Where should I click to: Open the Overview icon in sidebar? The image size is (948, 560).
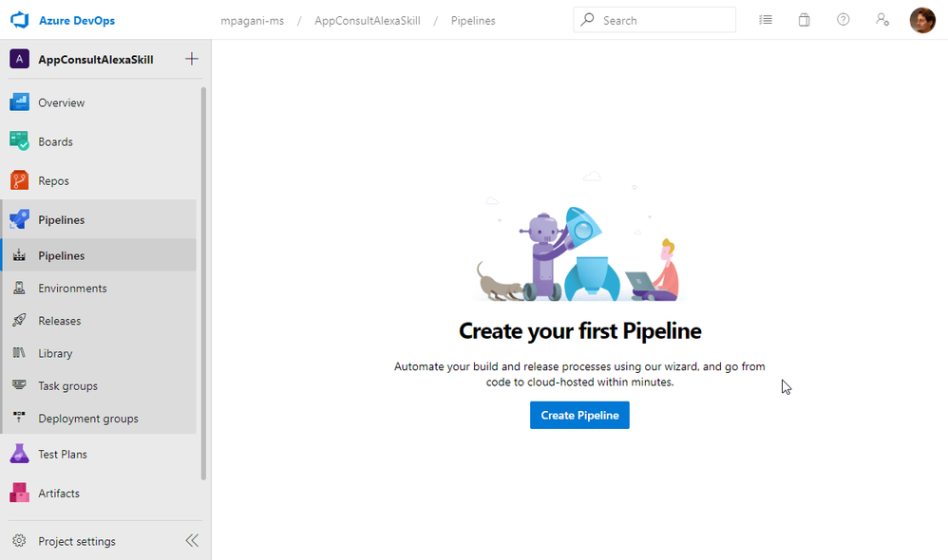[19, 103]
